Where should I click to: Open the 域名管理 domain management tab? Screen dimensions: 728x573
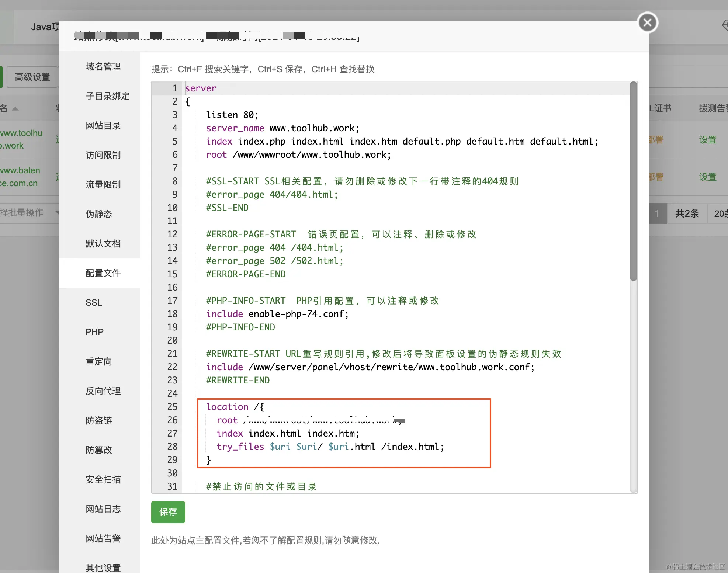click(103, 67)
